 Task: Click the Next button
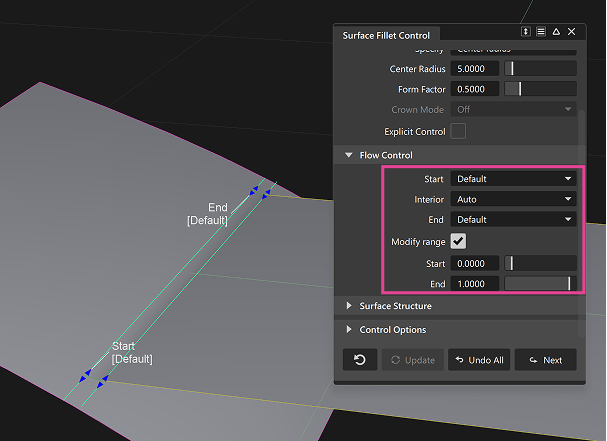click(545, 360)
